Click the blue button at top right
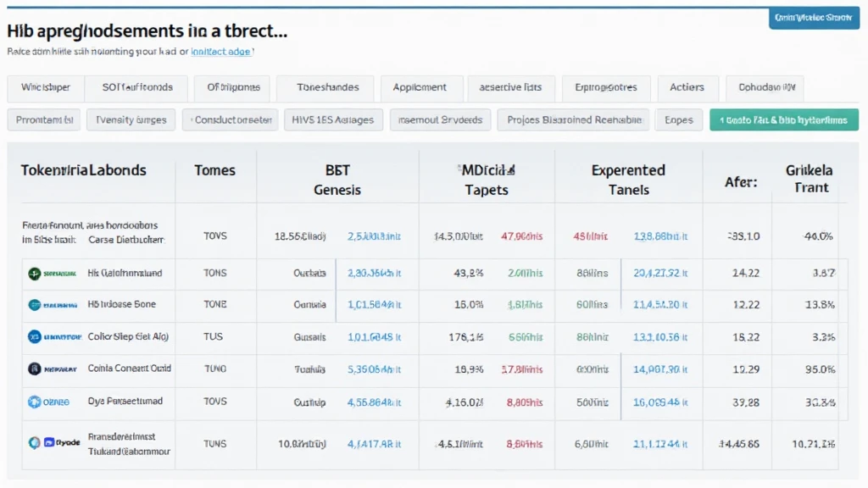 click(x=814, y=16)
